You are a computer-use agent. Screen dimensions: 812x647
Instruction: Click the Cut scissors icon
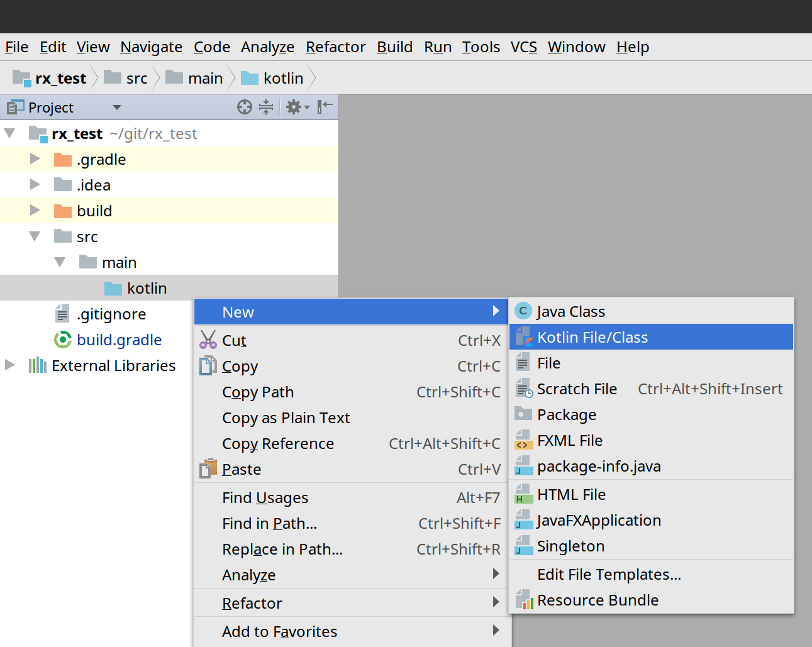[x=208, y=340]
